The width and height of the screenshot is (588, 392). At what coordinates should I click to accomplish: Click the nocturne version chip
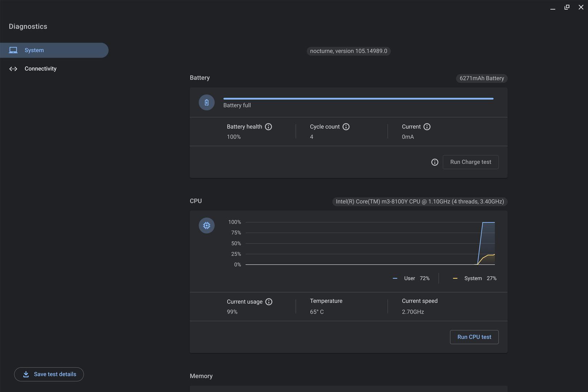(348, 51)
